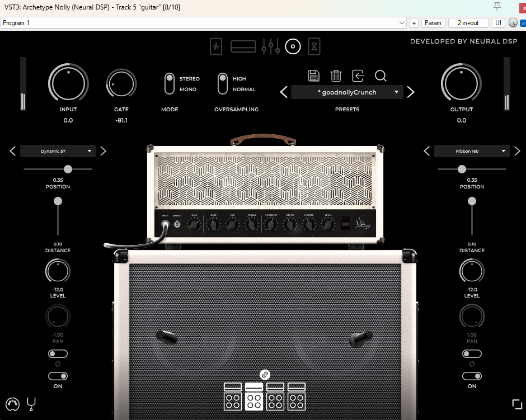The width and height of the screenshot is (526, 420).
Task: Click the UI button
Action: click(x=498, y=23)
